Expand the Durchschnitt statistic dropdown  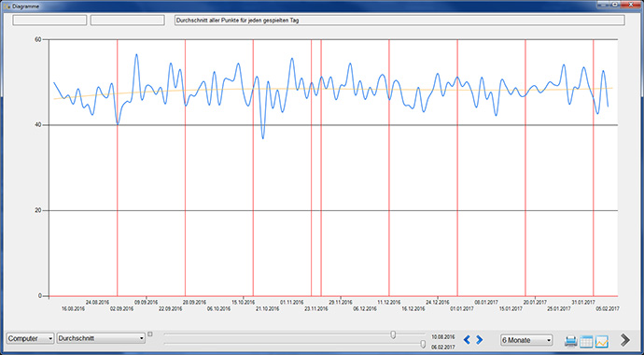click(x=101, y=338)
